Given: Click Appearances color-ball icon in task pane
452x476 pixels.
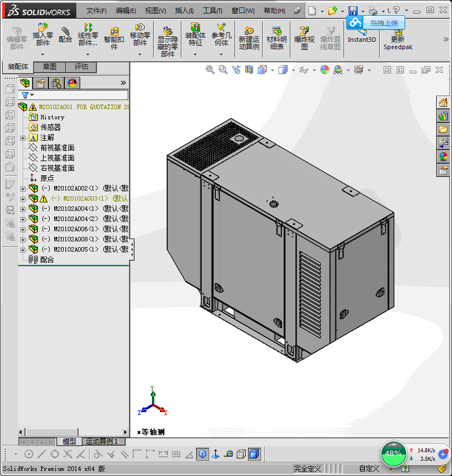Looking at the screenshot, I should (x=443, y=157).
